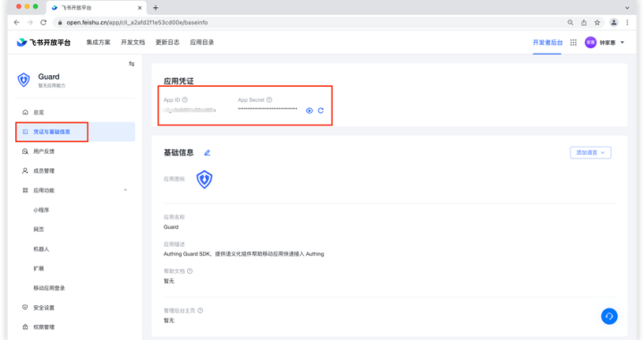This screenshot has height=340, width=644.
Task: Open a new browser tab with plus
Action: (x=156, y=8)
